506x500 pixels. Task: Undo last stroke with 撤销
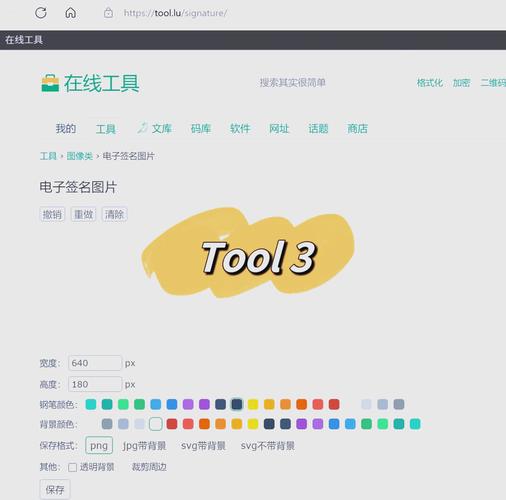click(x=52, y=214)
